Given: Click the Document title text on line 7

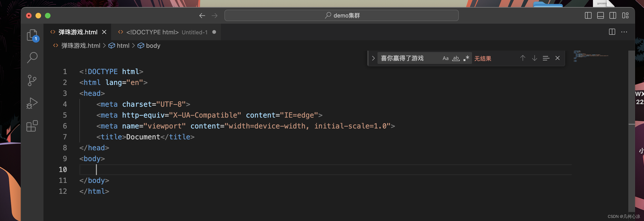Looking at the screenshot, I should coord(143,137).
